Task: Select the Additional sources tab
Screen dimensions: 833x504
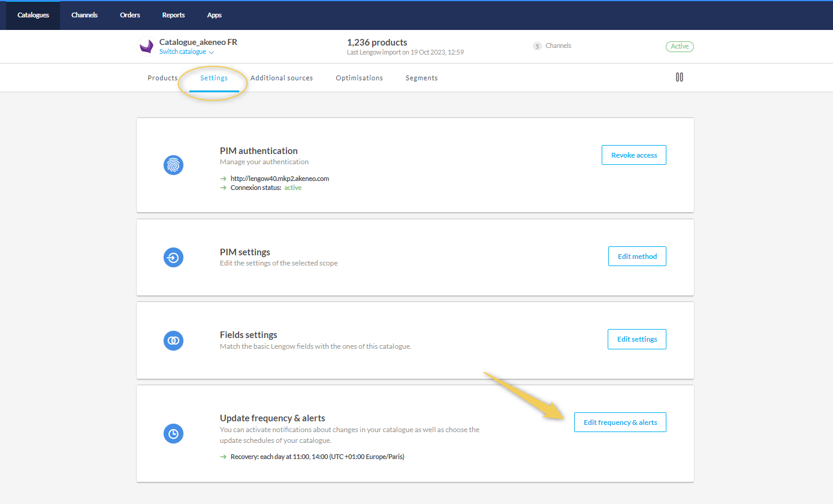Action: (x=282, y=78)
